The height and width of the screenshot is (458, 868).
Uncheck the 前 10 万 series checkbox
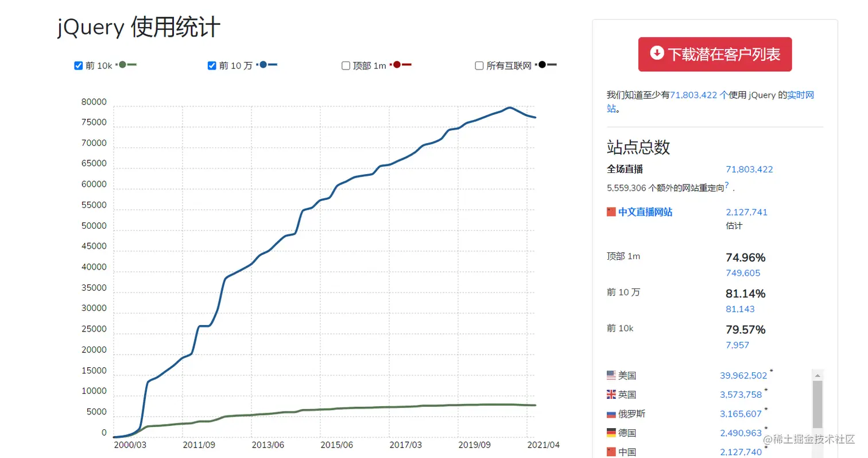[212, 66]
